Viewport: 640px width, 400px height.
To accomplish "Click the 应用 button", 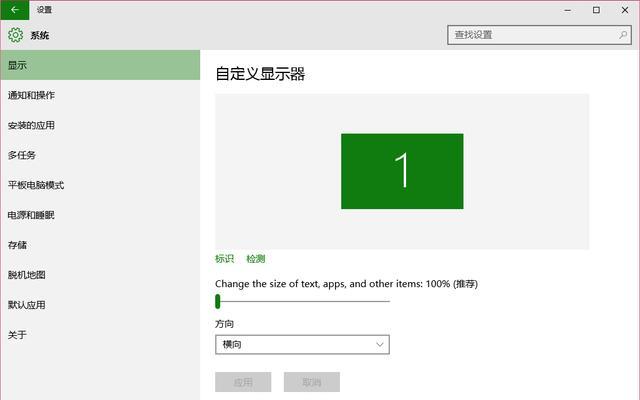I will (243, 382).
